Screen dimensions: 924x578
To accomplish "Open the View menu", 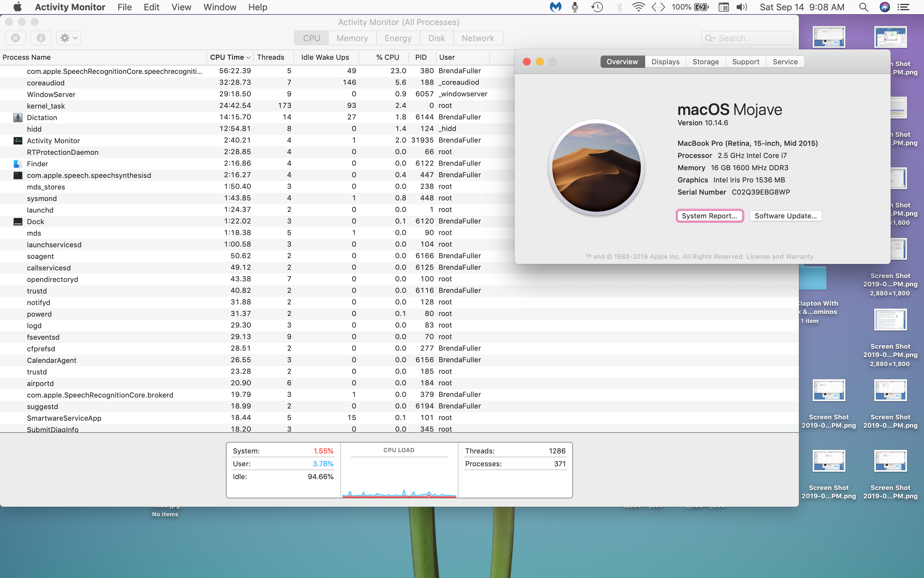I will tap(181, 7).
